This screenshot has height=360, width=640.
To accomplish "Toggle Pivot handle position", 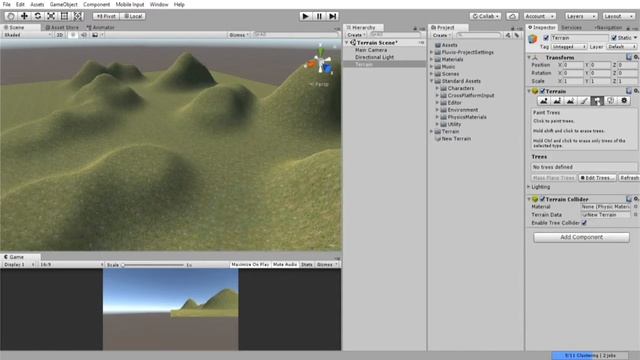I will (x=106, y=16).
